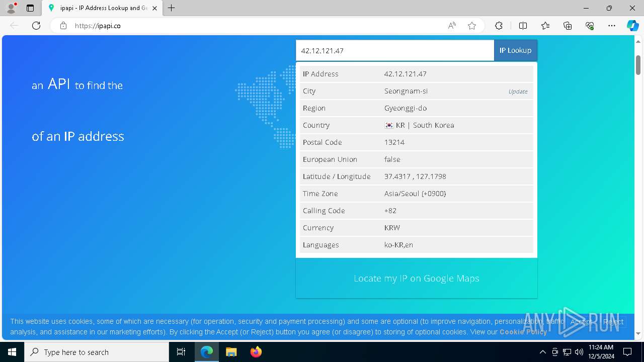Select the city value Seongnam-si
Screen dimensions: 644x362
pyautogui.click(x=406, y=91)
